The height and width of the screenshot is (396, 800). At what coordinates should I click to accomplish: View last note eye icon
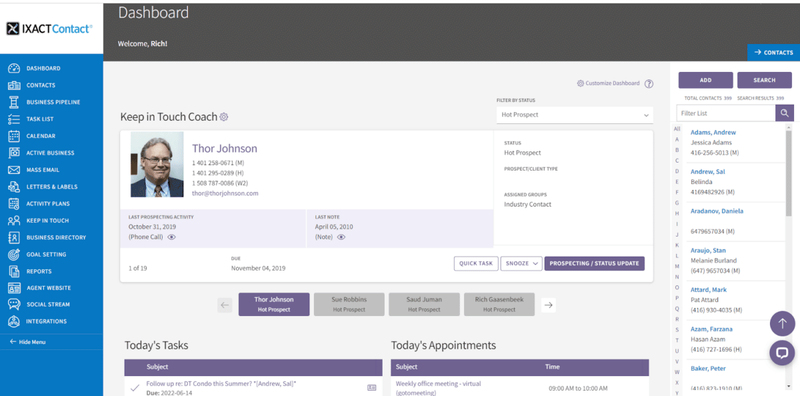(x=341, y=237)
